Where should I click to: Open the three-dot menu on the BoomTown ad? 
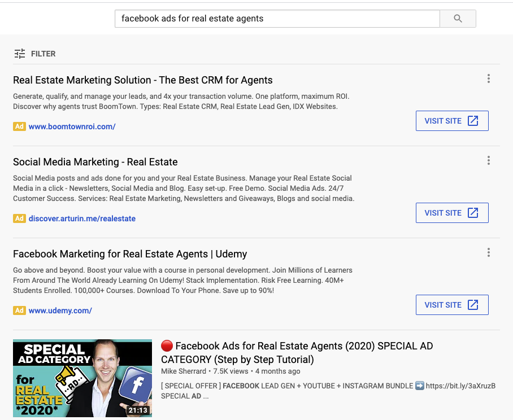pyautogui.click(x=488, y=78)
